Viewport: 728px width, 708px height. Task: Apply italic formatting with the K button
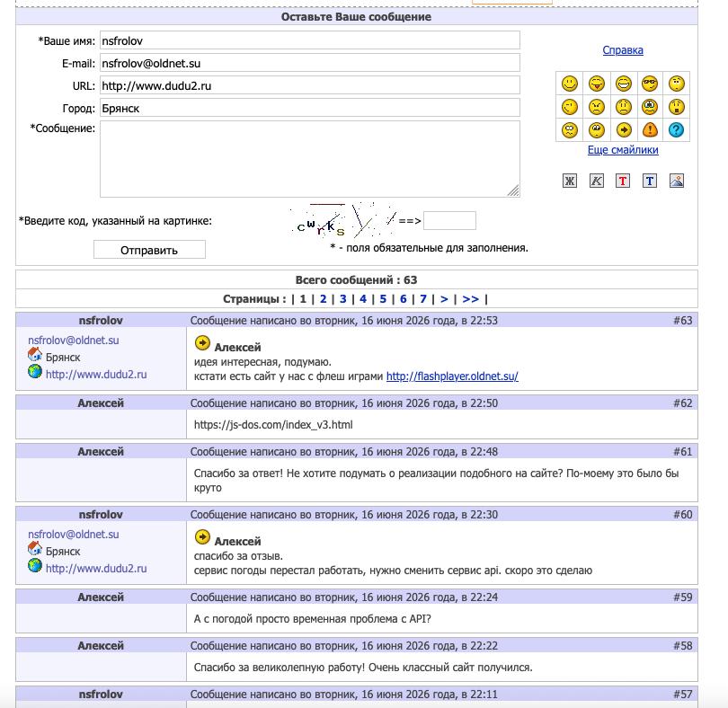(596, 181)
